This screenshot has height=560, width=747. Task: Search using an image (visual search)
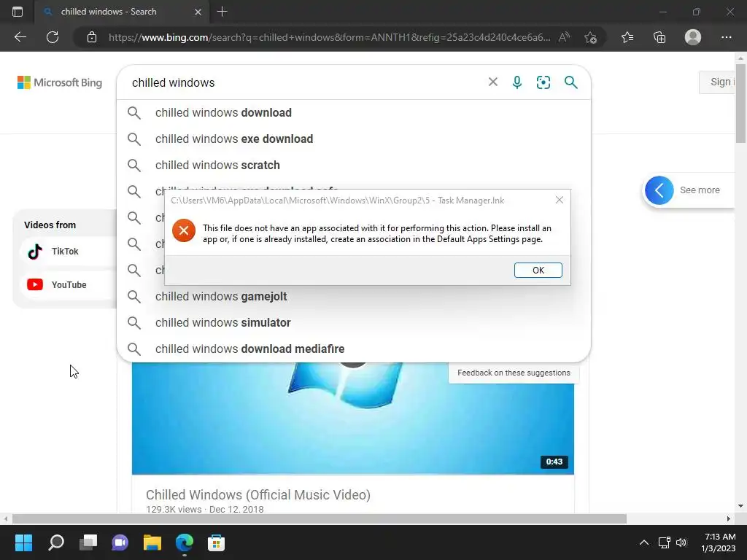point(543,82)
